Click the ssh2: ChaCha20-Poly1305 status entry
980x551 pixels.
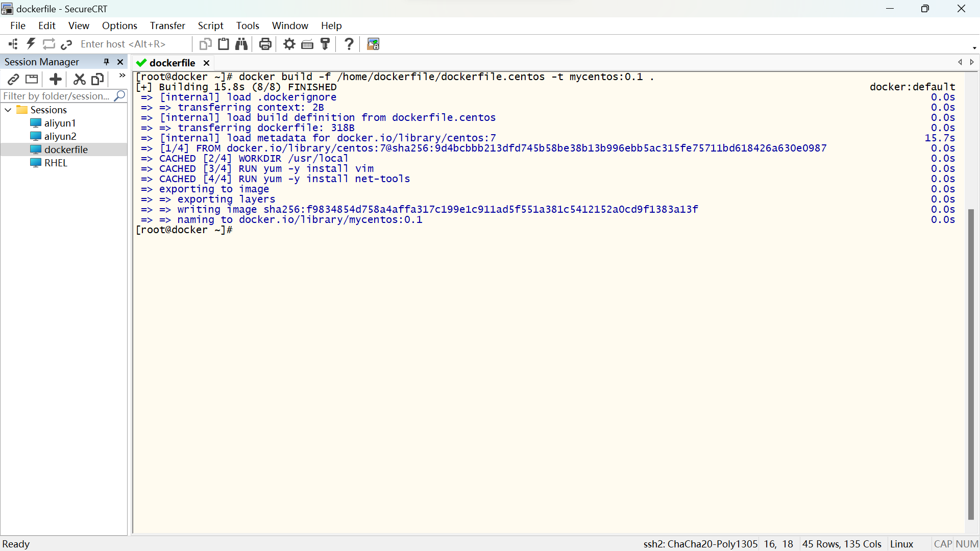coord(700,544)
